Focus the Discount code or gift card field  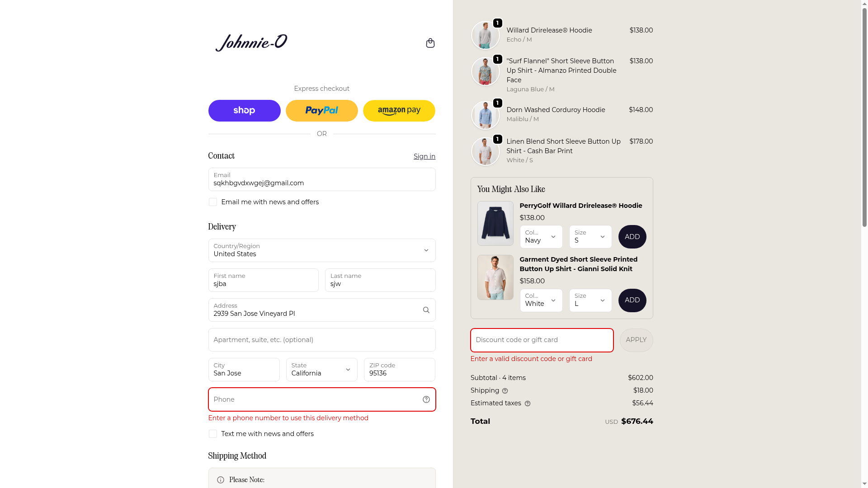point(542,340)
